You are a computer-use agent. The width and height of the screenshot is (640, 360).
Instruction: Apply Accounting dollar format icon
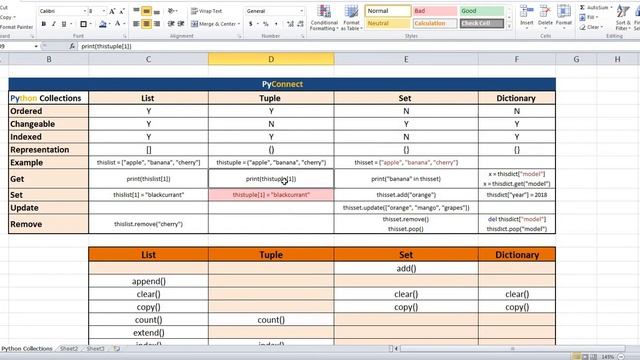click(251, 24)
